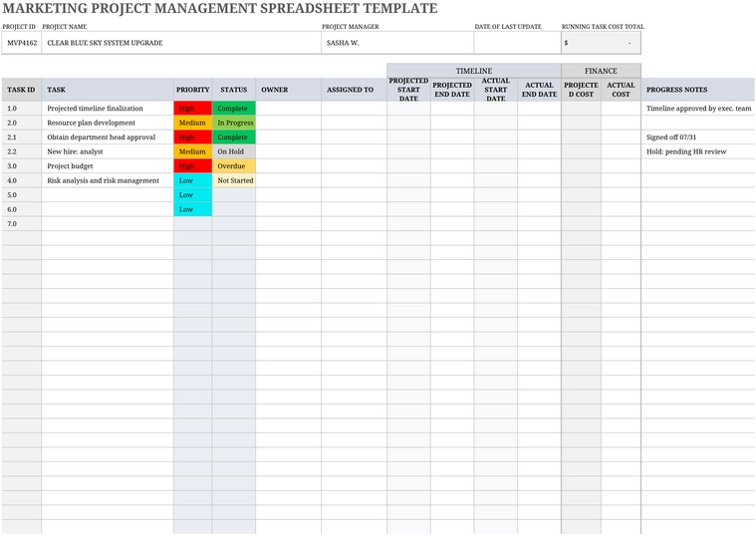Image resolution: width=756 pixels, height=537 pixels.
Task: Click note 'Timeline approved by exec. team'
Action: tap(698, 109)
